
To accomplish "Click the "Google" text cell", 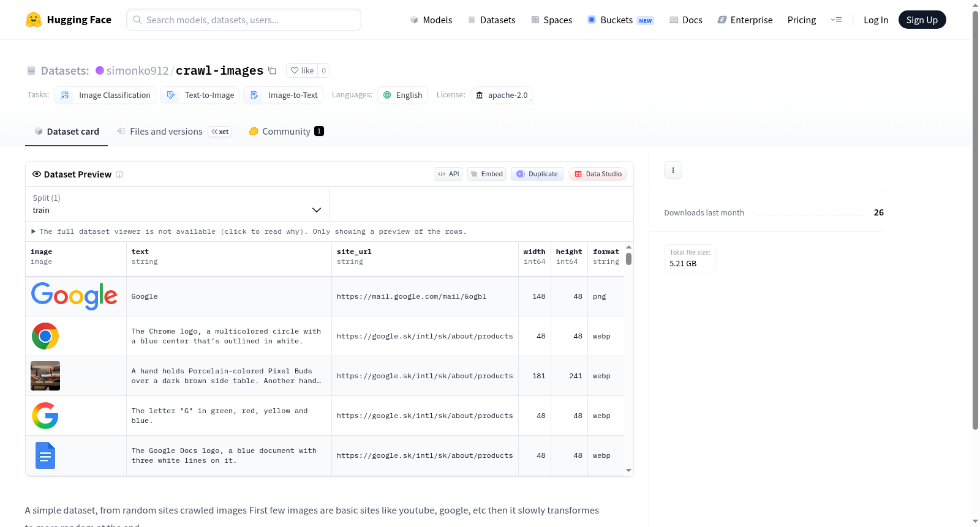I will (x=229, y=296).
